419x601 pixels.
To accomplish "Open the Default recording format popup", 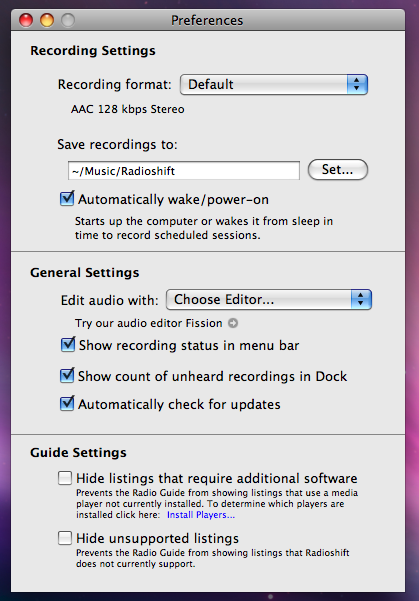I will 274,84.
